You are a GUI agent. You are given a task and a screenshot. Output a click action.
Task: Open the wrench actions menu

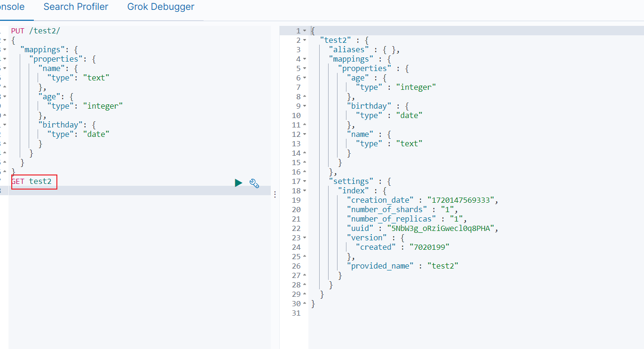pos(254,183)
